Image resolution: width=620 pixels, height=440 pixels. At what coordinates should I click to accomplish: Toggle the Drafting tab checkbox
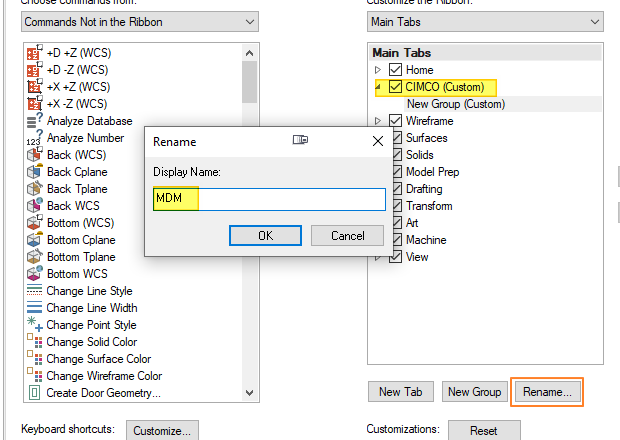pos(397,189)
